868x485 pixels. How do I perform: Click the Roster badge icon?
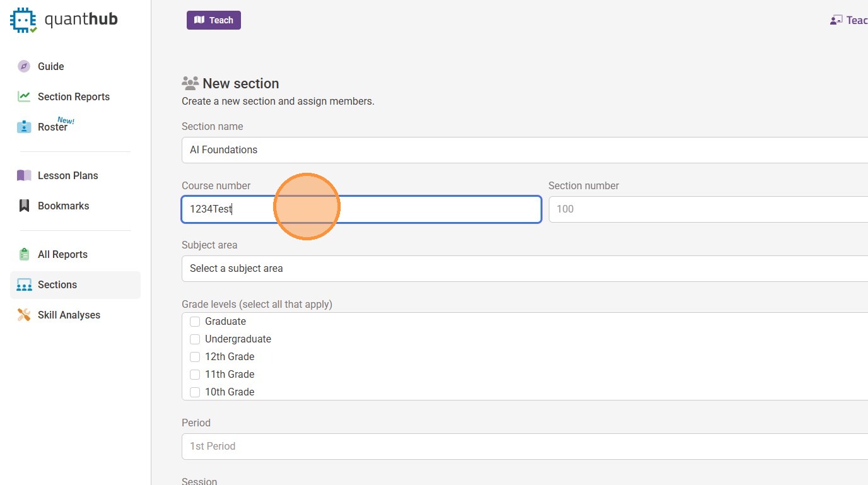click(x=24, y=127)
